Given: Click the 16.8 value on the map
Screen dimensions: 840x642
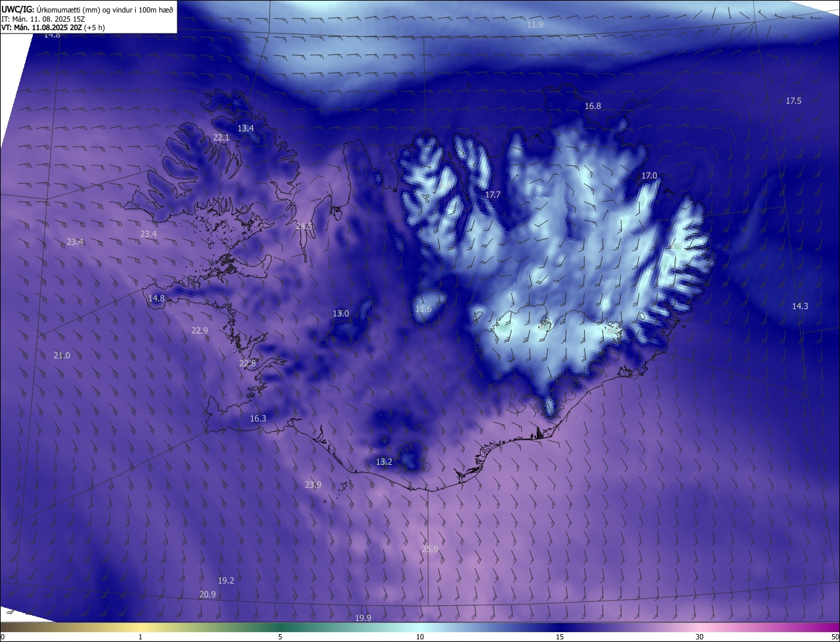Looking at the screenshot, I should pyautogui.click(x=593, y=106).
